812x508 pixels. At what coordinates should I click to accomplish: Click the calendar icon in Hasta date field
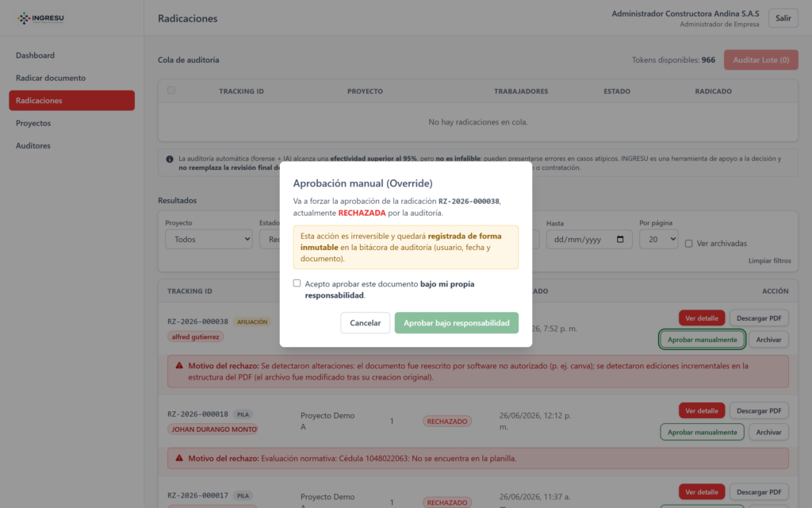(620, 240)
